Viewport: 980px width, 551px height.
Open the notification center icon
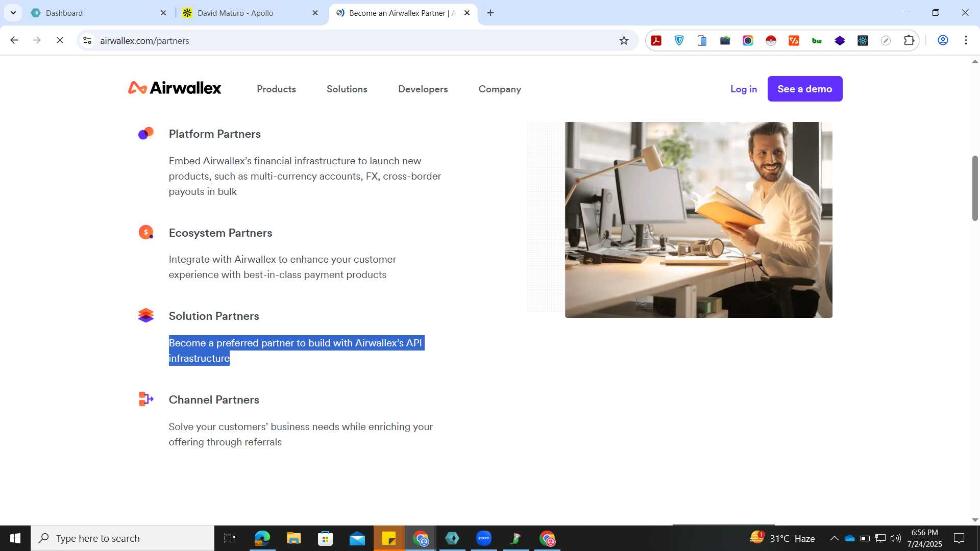(959, 538)
